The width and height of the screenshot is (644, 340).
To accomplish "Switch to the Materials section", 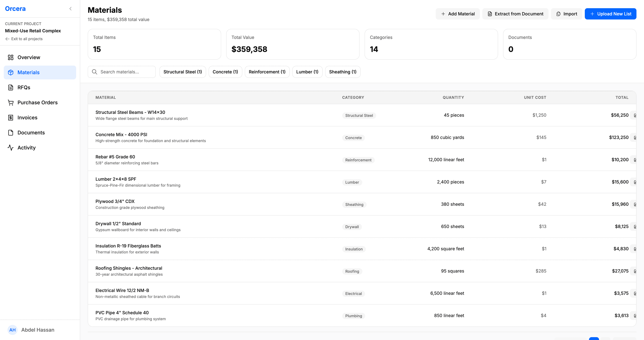I will tap(28, 72).
